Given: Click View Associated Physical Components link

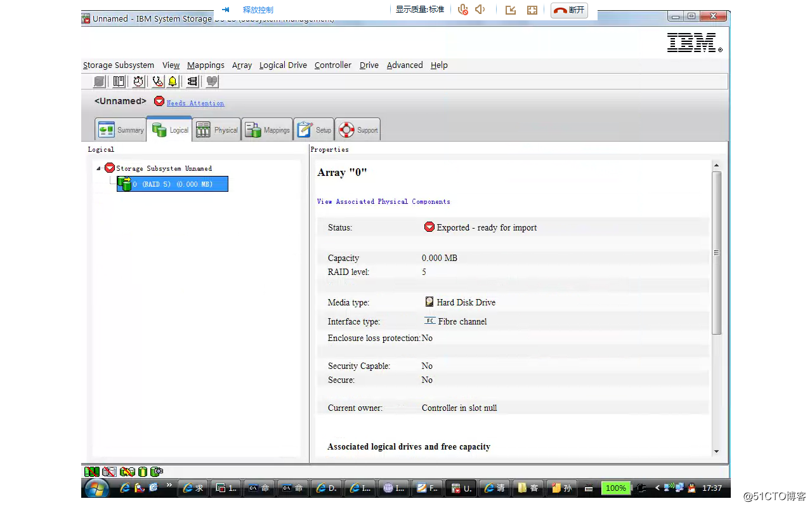Looking at the screenshot, I should 383,201.
